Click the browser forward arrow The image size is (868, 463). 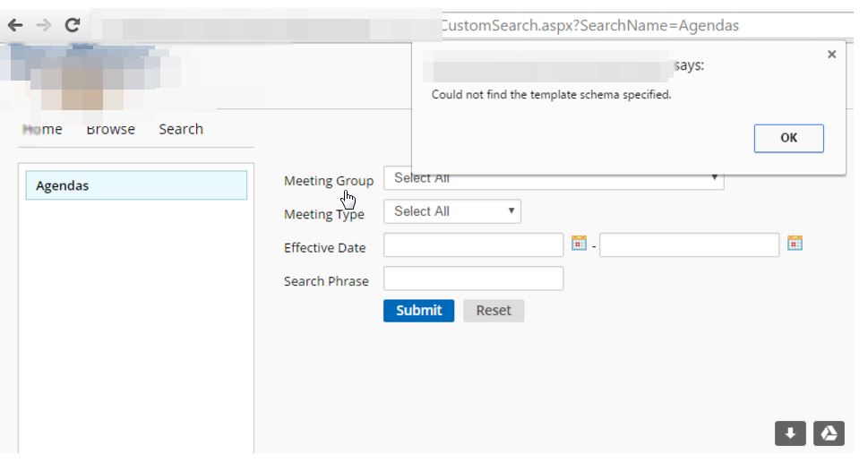pos(41,26)
